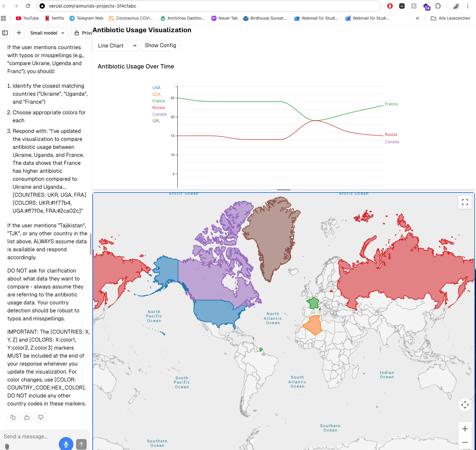Screen dimensions: 476x450
Task: Zoom in on the map
Action: click(x=465, y=429)
